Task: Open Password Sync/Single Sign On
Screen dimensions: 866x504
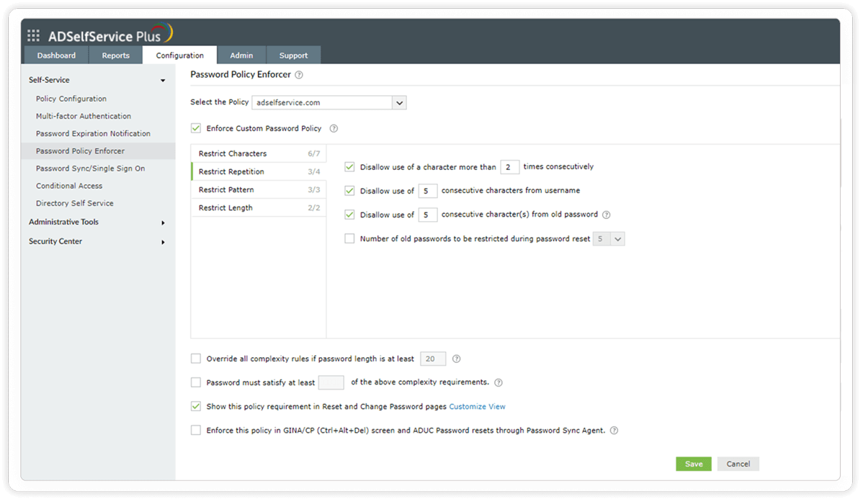Action: pyautogui.click(x=91, y=168)
